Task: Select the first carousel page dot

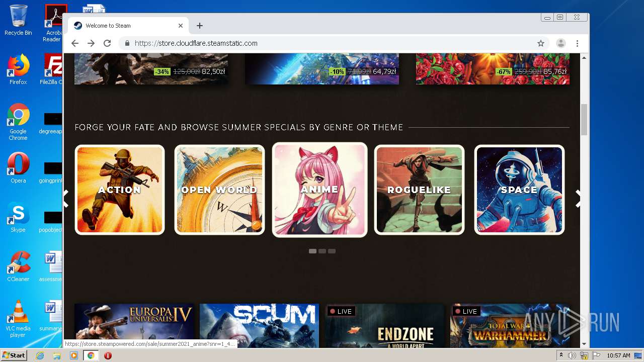Action: (x=312, y=251)
